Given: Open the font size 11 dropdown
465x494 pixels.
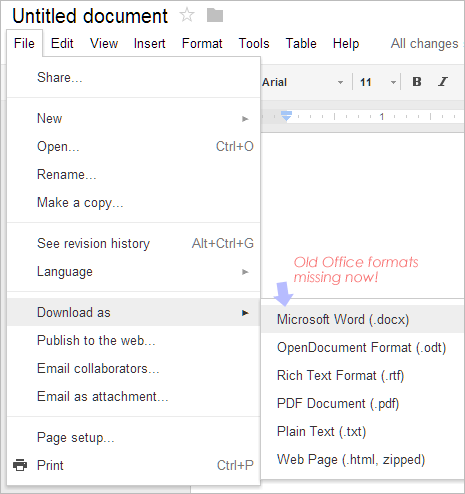Looking at the screenshot, I should click(x=378, y=82).
